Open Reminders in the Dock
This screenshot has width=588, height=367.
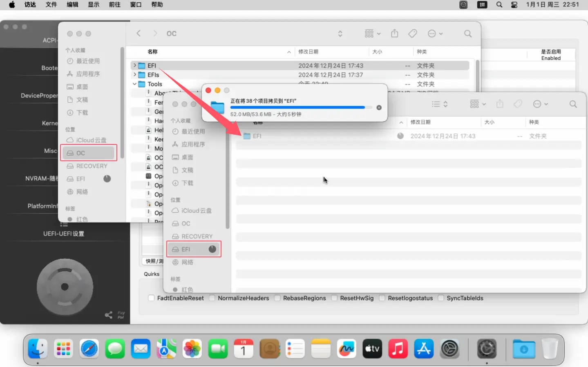click(x=295, y=349)
